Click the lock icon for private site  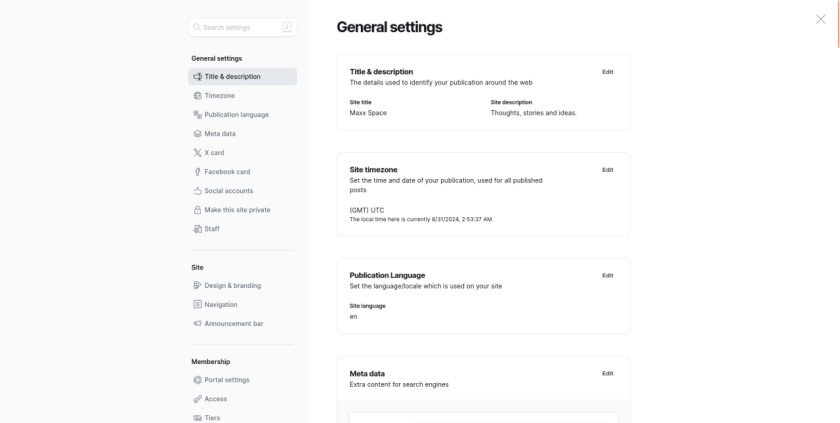click(x=197, y=210)
